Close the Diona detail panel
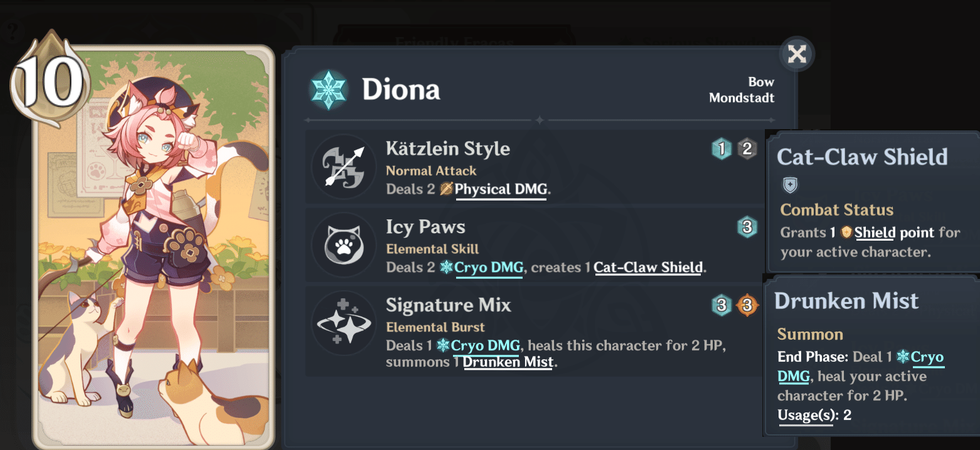 796,54
